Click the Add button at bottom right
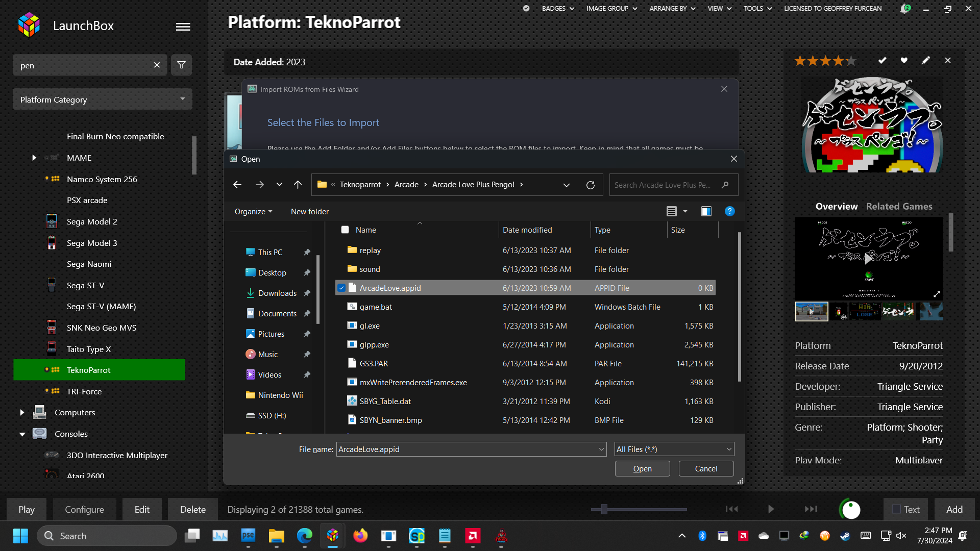This screenshot has height=551, width=980. point(954,509)
